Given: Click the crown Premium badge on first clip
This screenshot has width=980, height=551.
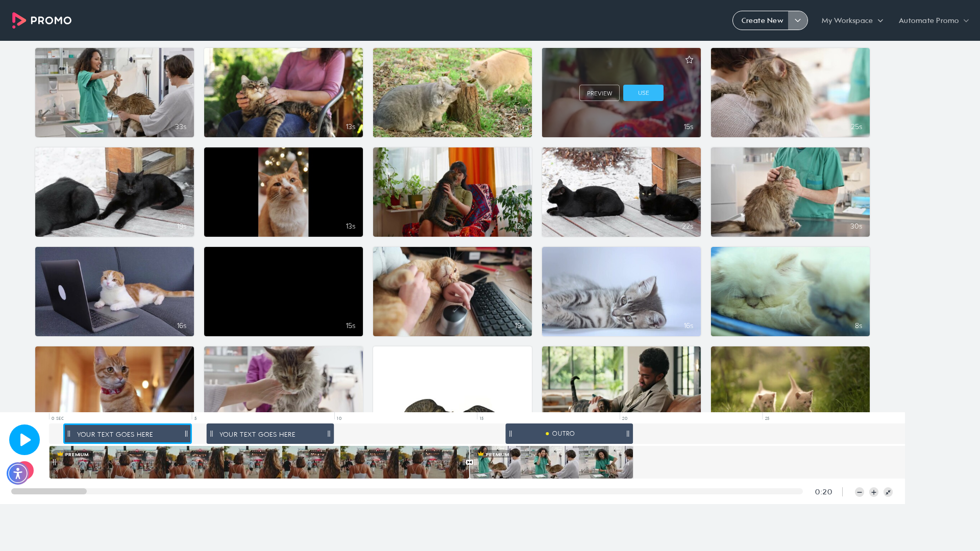Looking at the screenshot, I should (x=73, y=454).
